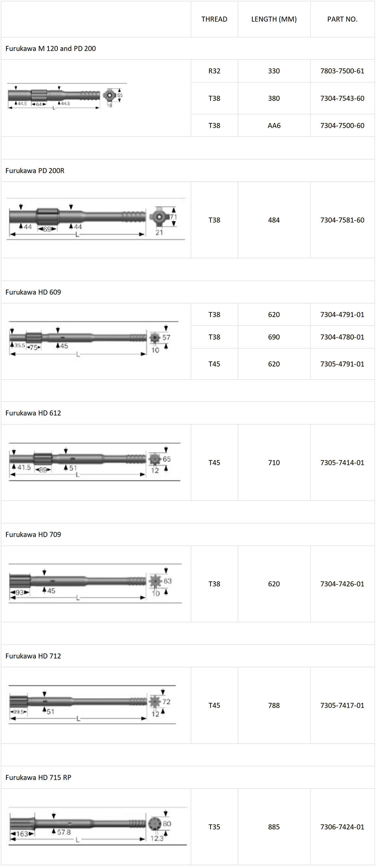This screenshot has height=868, width=376.
Task: Click part number 7803-7500-61
Action: click(342, 71)
